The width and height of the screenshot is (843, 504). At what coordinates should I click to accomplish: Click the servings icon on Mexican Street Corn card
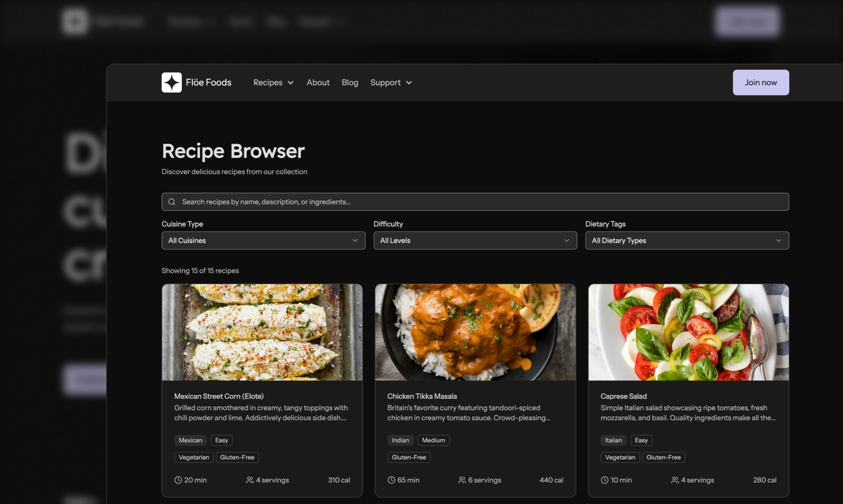[250, 480]
